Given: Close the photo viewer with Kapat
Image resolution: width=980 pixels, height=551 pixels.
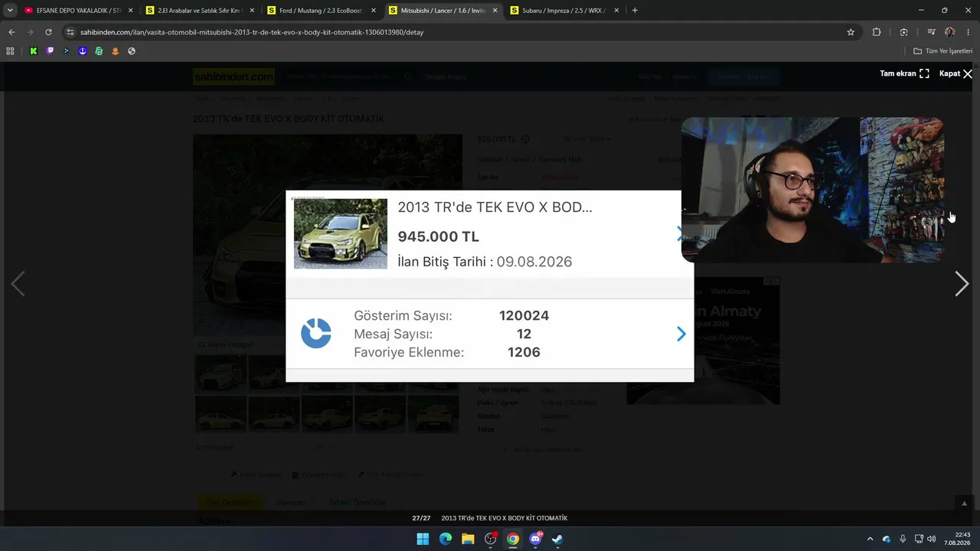Looking at the screenshot, I should click(x=955, y=73).
